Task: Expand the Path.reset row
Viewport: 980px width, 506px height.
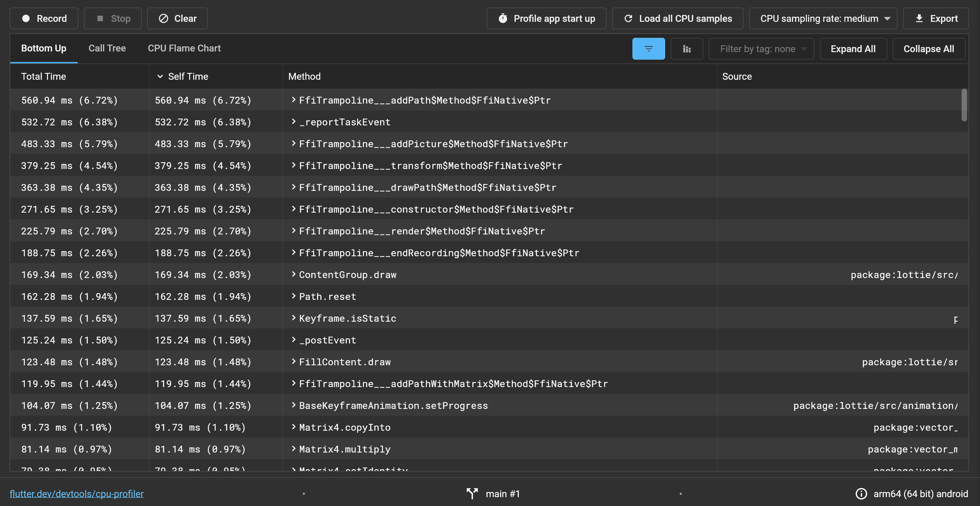Action: pos(294,296)
